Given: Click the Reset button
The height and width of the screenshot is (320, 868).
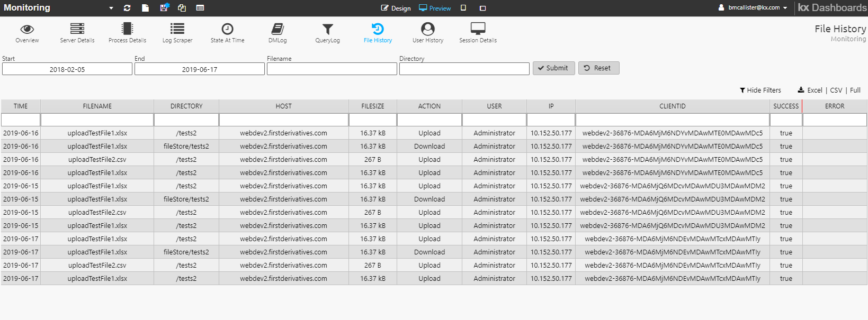Looking at the screenshot, I should 598,68.
